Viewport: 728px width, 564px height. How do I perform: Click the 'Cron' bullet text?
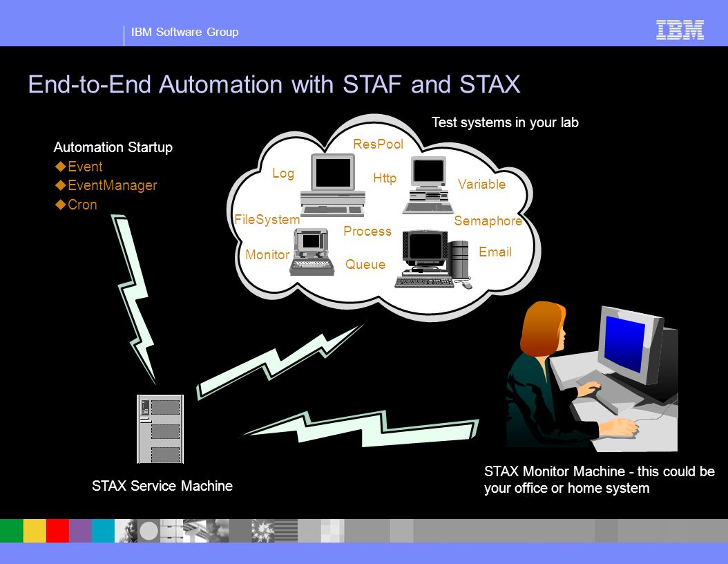82,205
